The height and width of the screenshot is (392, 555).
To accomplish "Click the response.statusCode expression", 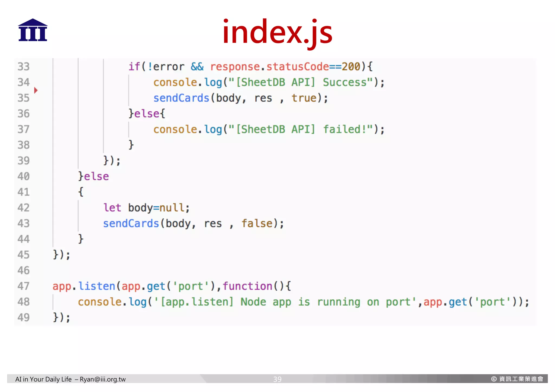I will (x=269, y=67).
